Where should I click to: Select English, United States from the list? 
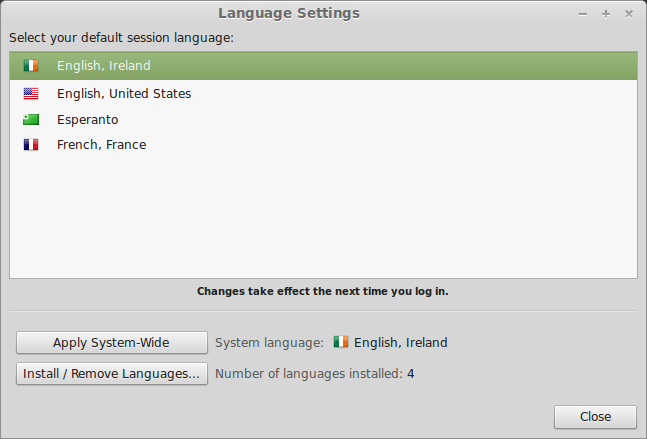pos(124,94)
